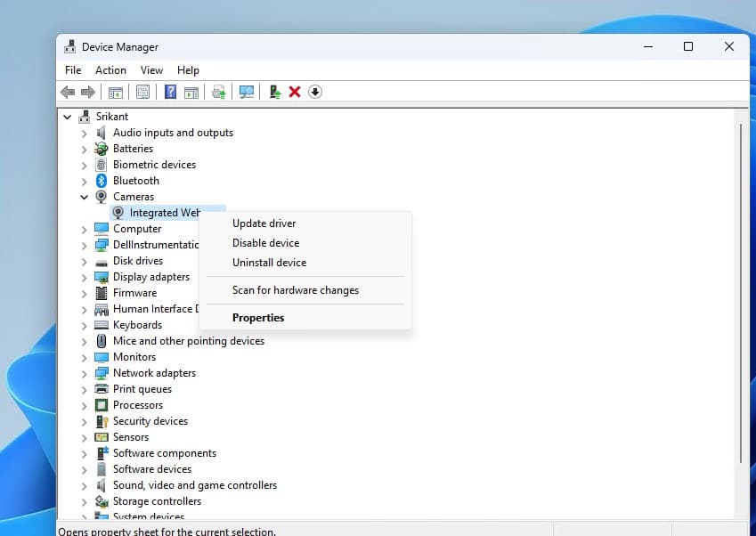Click the circled down-arrow Disable device icon
Viewport: 756px width, 536px height.
[315, 92]
